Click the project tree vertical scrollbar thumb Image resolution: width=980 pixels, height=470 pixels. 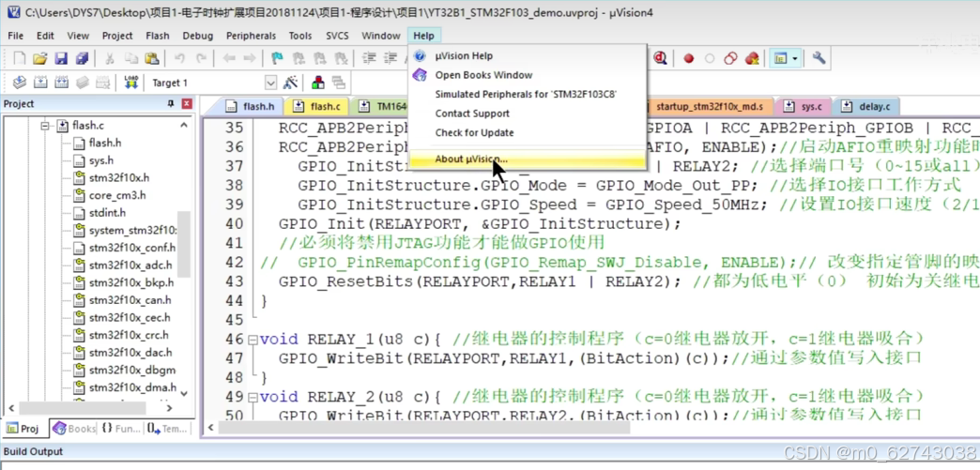[x=184, y=244]
